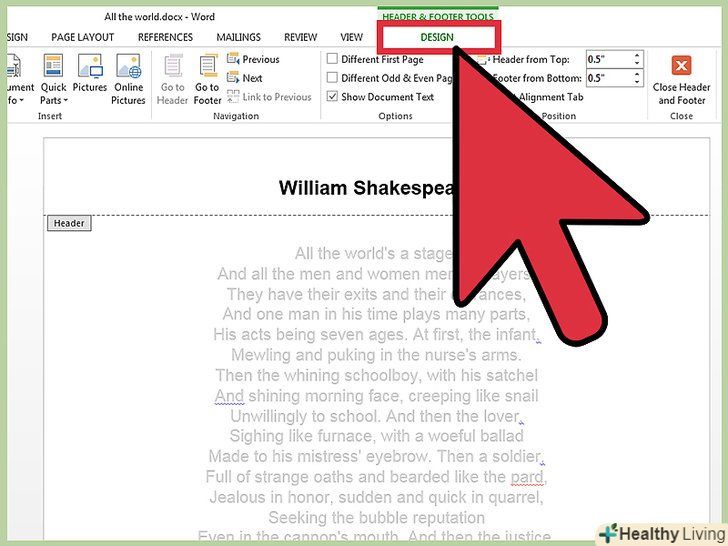Uncheck Show Document Text
Image resolution: width=728 pixels, height=546 pixels.
click(333, 97)
